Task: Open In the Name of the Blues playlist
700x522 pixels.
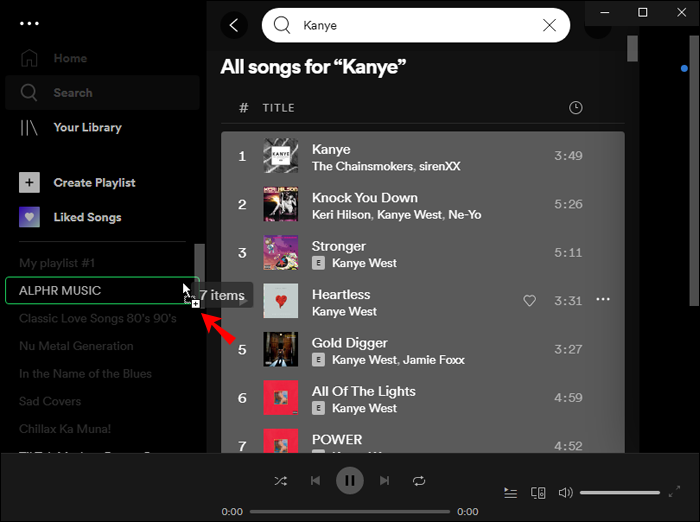Action: coord(85,374)
